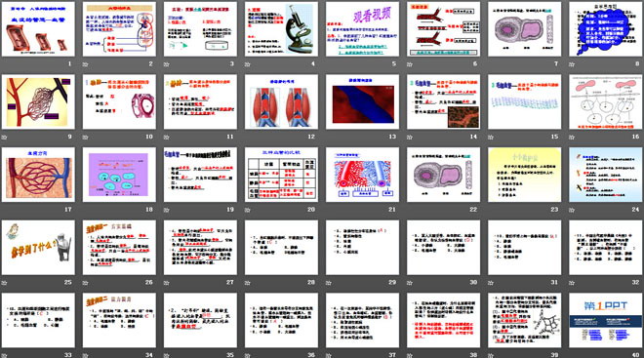Select slide 13 with blue vessel on red
The image size is (644, 358).
(x=362, y=101)
